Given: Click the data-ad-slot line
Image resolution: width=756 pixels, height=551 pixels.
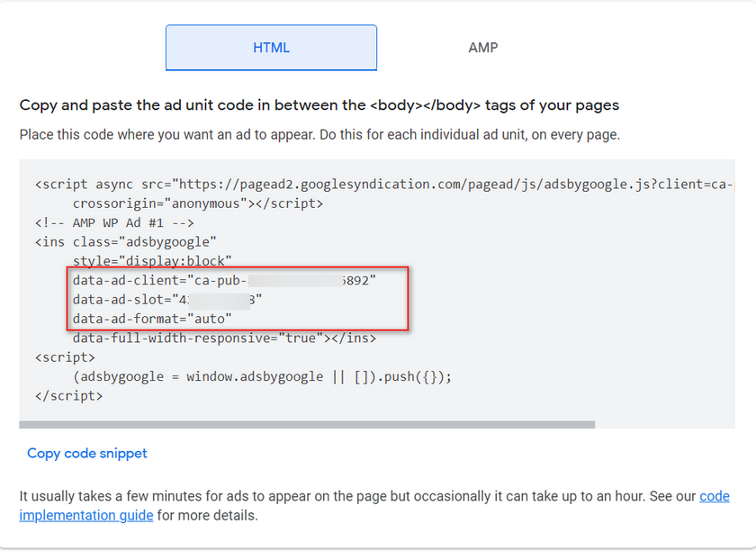Looking at the screenshot, I should click(167, 300).
